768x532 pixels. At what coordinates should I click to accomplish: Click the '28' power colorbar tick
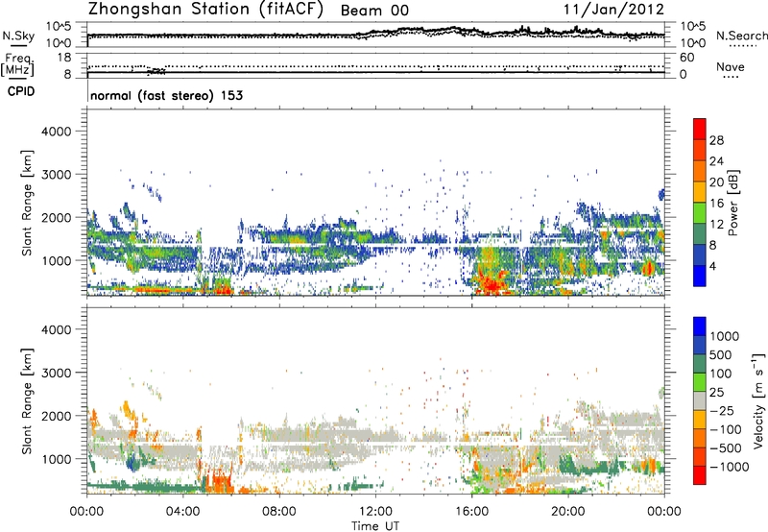[x=716, y=140]
